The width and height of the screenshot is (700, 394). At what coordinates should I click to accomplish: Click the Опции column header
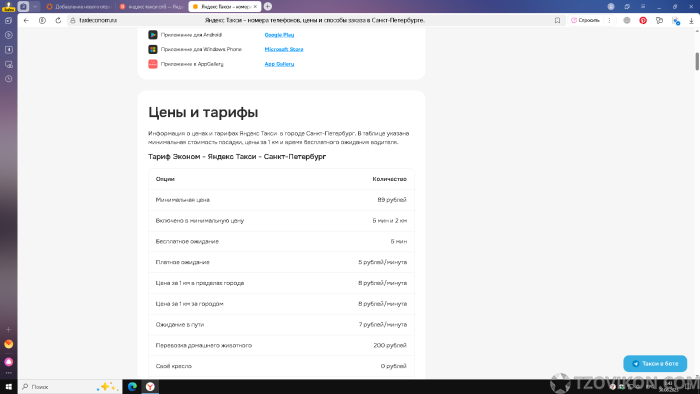click(165, 179)
